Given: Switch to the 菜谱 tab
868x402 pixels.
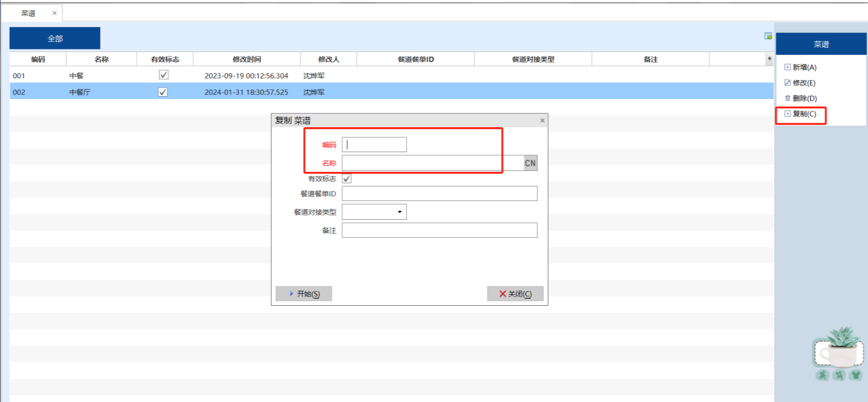Looking at the screenshot, I should (28, 13).
